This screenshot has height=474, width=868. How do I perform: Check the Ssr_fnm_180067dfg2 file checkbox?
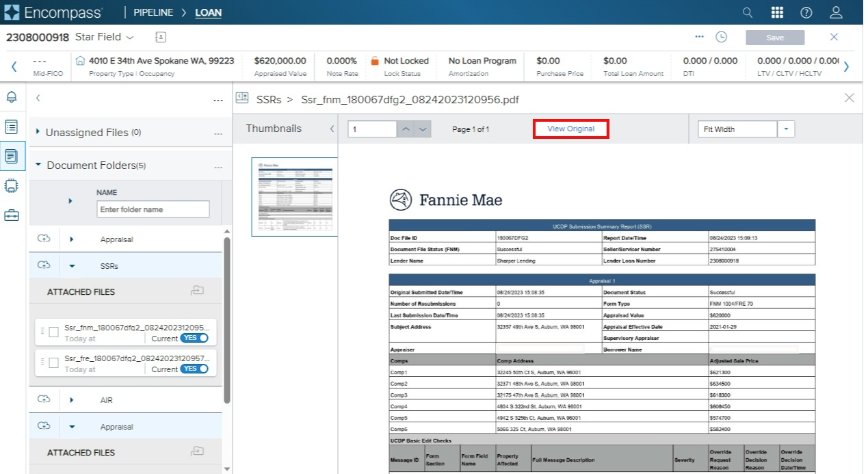coord(54,332)
